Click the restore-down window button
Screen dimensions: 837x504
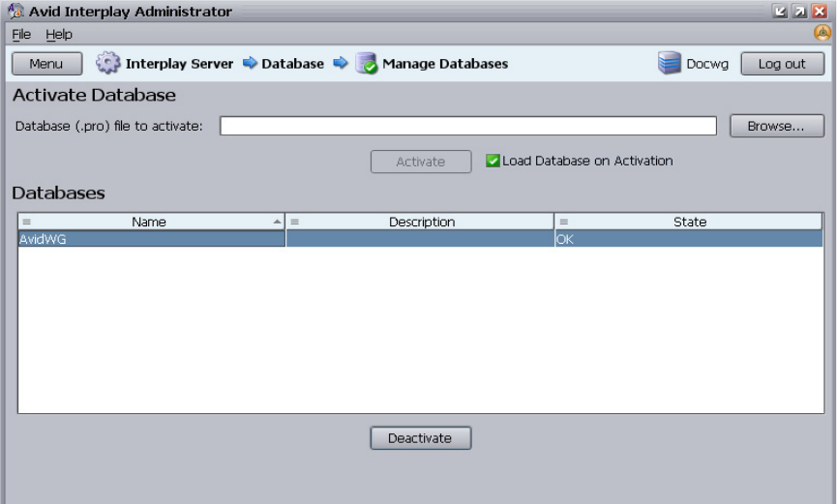coord(780,12)
